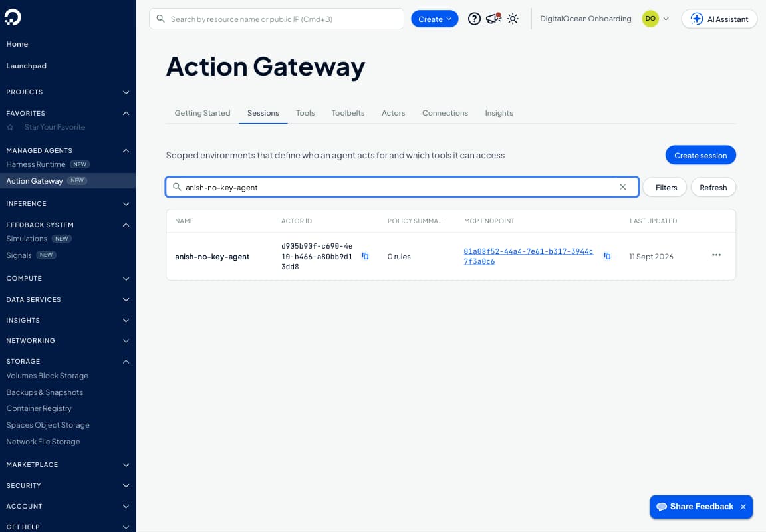Viewport: 766px width, 532px height.
Task: Click the magnifier icon in session search
Action: [177, 187]
